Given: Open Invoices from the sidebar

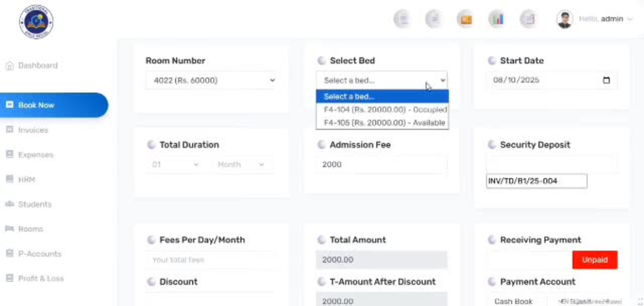Looking at the screenshot, I should point(33,129).
